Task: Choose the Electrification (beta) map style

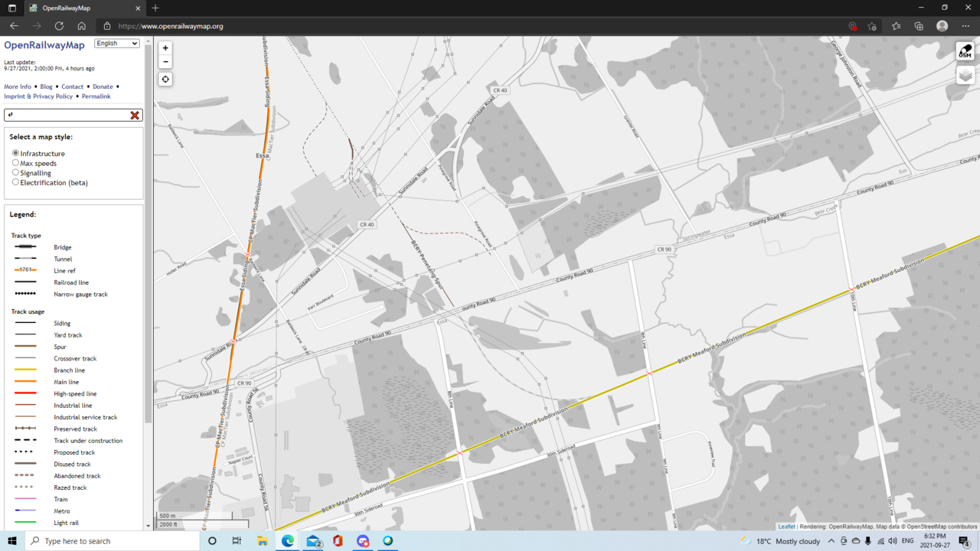Action: (15, 183)
